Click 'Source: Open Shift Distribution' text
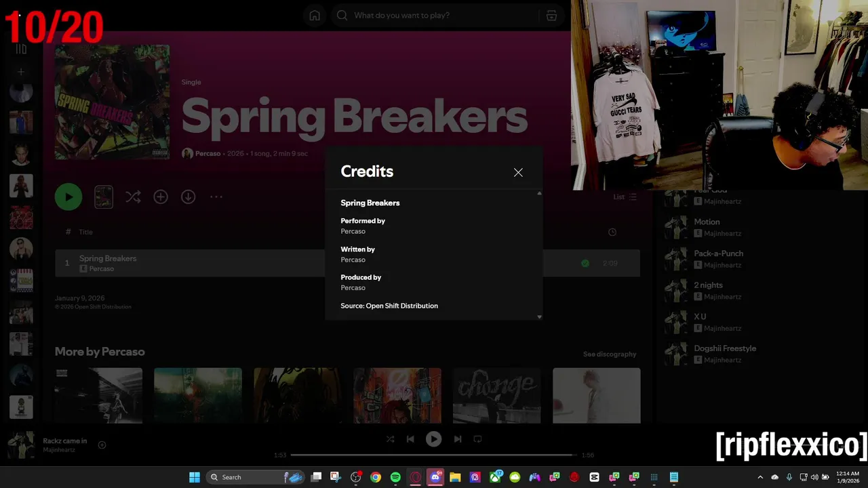Screen dimensions: 868x488 tap(389, 306)
